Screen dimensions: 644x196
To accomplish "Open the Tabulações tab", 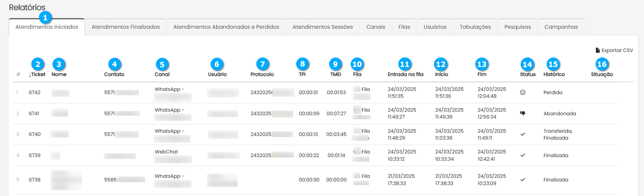I will [475, 27].
